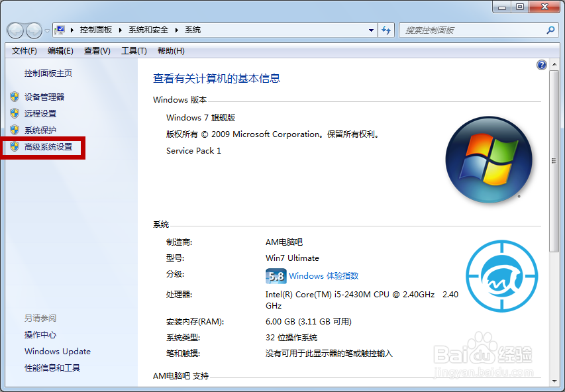Click the 查看有关计算机的基本信息 heading

point(217,78)
